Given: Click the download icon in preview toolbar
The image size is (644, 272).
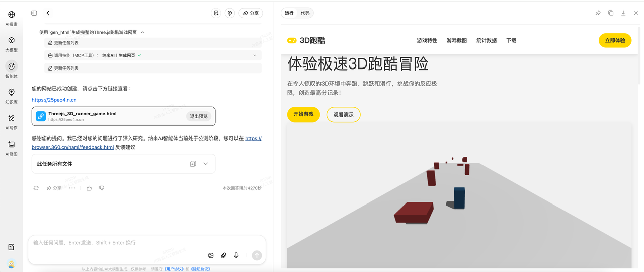Looking at the screenshot, I should 623,13.
